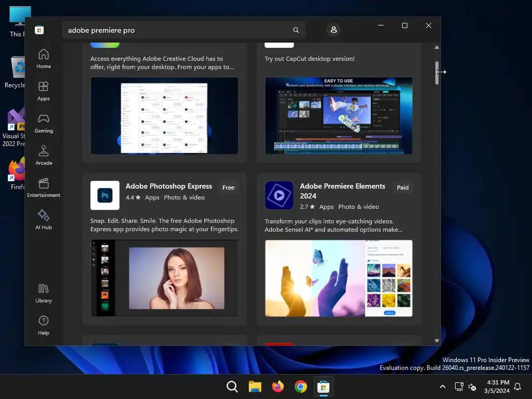Click the search magnifier icon in Store
Viewport: 532px width, 399px height.
[296, 30]
